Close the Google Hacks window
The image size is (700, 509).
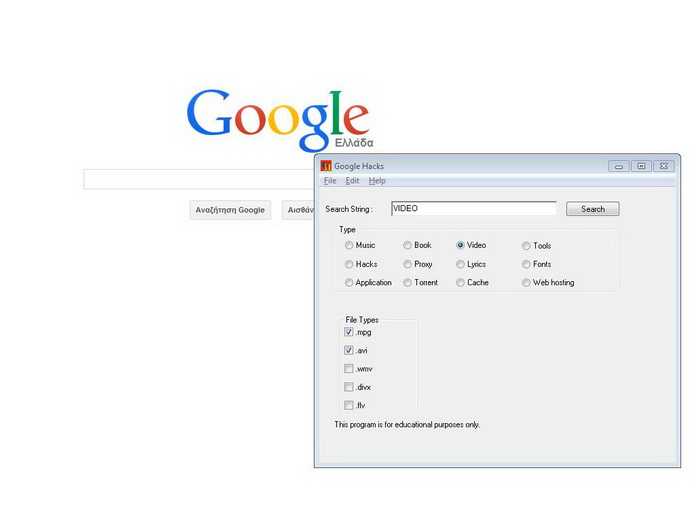[x=664, y=166]
